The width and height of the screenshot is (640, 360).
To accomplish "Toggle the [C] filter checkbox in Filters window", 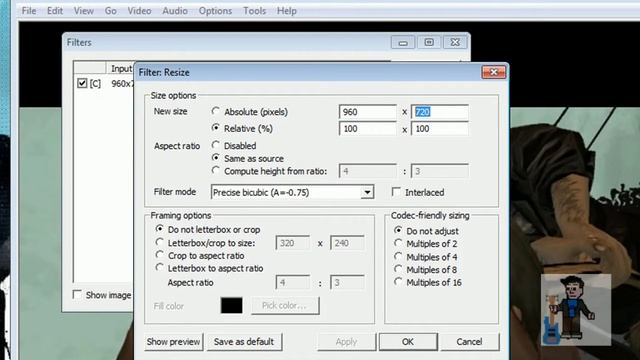I will 82,83.
